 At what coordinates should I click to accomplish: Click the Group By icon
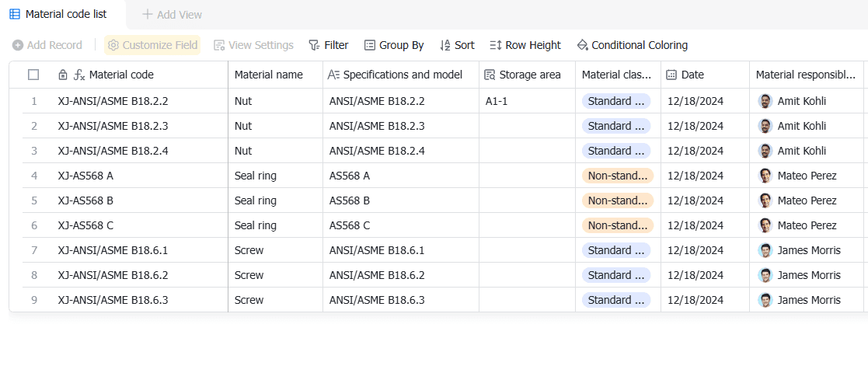pyautogui.click(x=370, y=45)
